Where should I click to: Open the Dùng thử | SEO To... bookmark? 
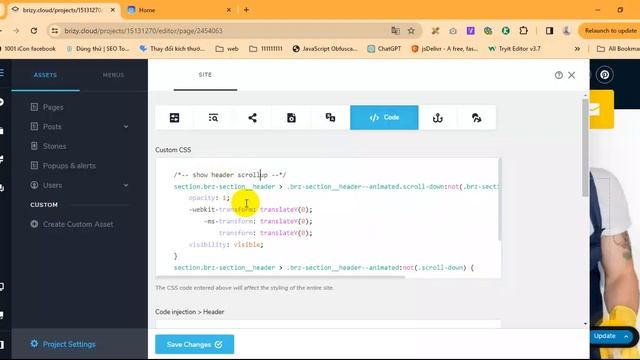[98, 49]
